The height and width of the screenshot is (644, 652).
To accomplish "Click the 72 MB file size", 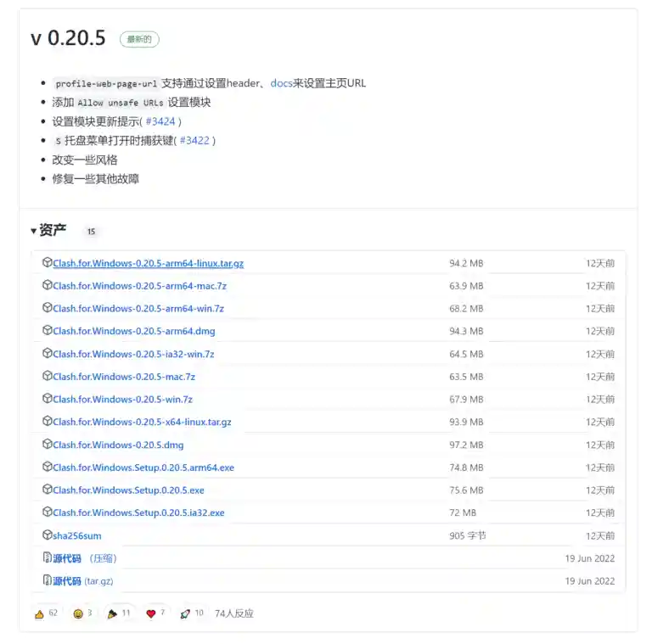I will [463, 512].
